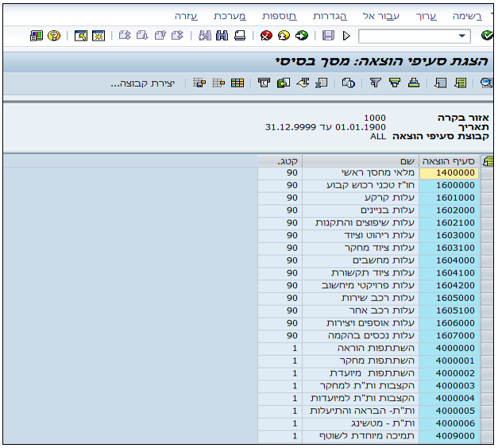Open the ערוך menu
This screenshot has width=498, height=448.
(427, 16)
